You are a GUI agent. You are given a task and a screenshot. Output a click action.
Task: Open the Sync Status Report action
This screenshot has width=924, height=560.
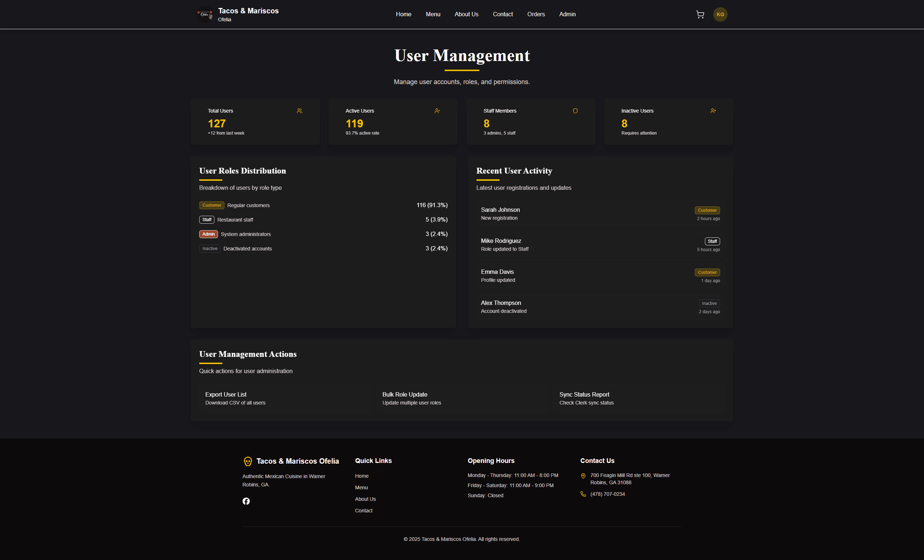638,398
